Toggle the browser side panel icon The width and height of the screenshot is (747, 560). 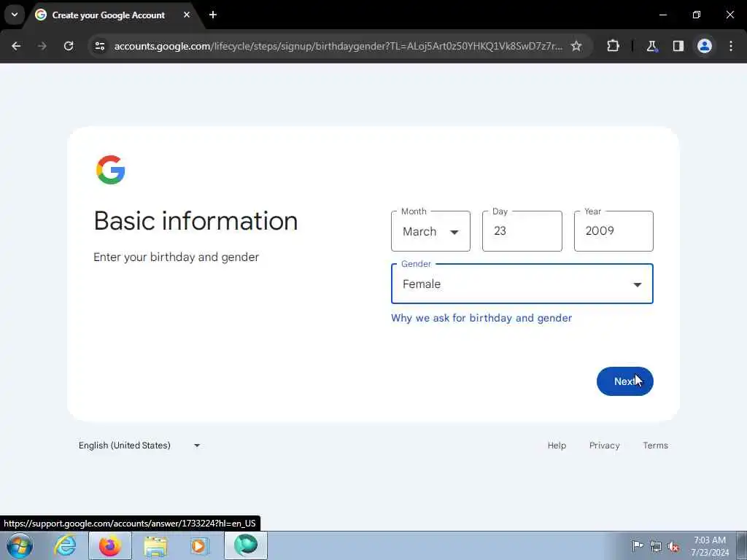pyautogui.click(x=678, y=46)
